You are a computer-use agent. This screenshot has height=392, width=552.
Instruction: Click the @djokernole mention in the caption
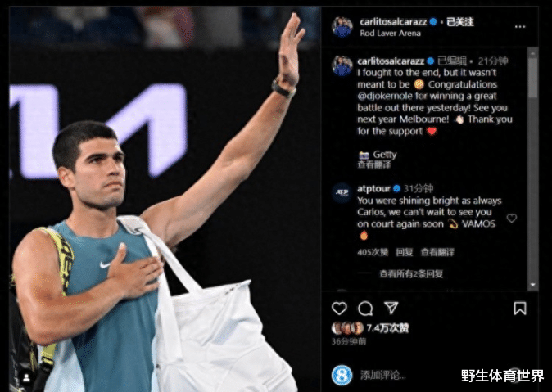(x=386, y=96)
